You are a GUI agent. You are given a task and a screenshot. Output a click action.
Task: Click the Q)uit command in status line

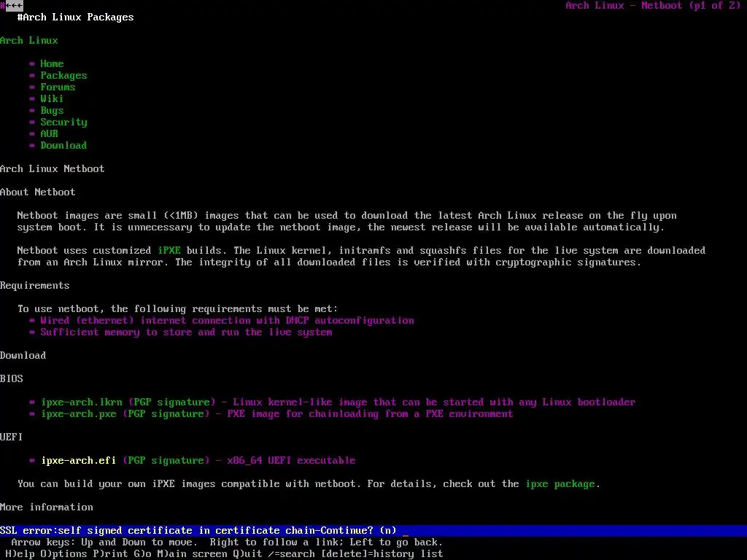pos(248,554)
